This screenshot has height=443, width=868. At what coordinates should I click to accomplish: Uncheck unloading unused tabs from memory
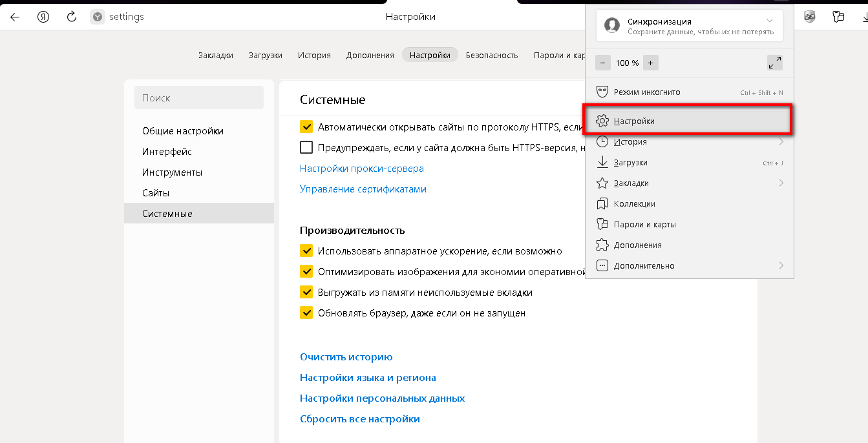[x=306, y=293]
